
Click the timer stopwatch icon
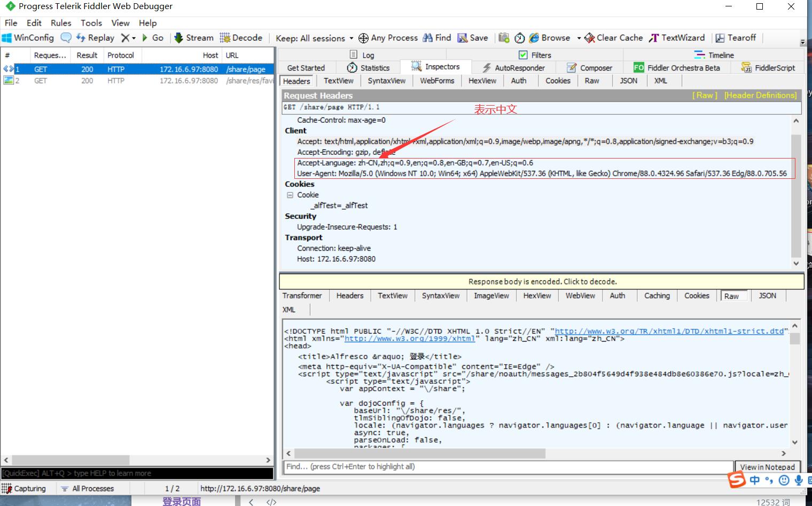(x=519, y=38)
